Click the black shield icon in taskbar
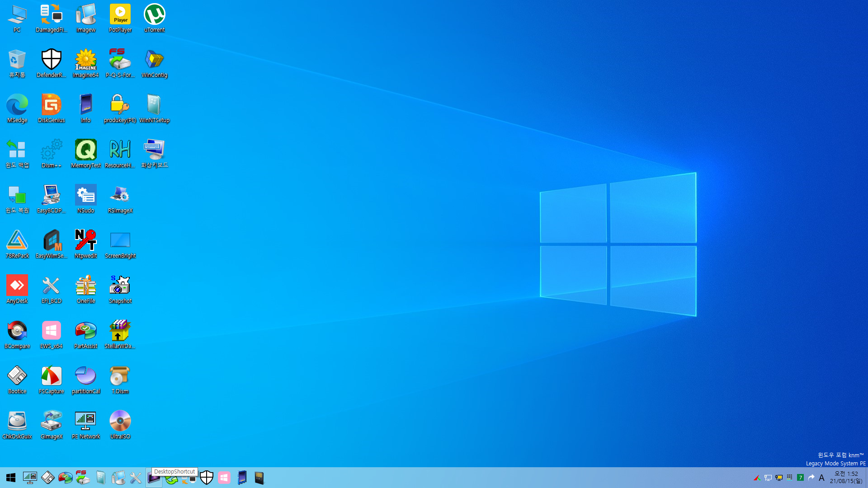Viewport: 868px width, 488px height. pyautogui.click(x=207, y=478)
